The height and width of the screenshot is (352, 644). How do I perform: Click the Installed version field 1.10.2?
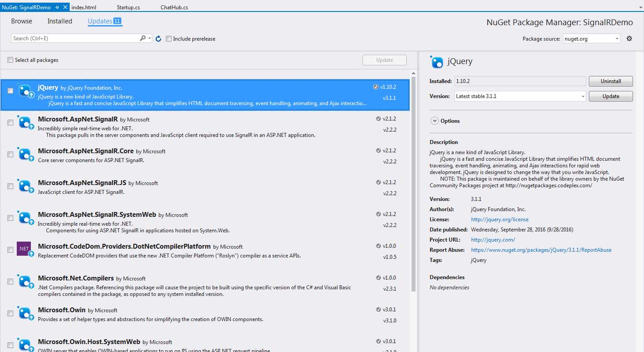coord(520,81)
